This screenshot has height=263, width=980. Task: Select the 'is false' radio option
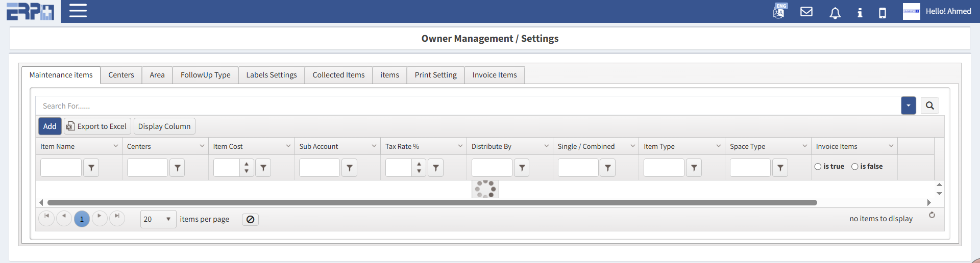(855, 167)
